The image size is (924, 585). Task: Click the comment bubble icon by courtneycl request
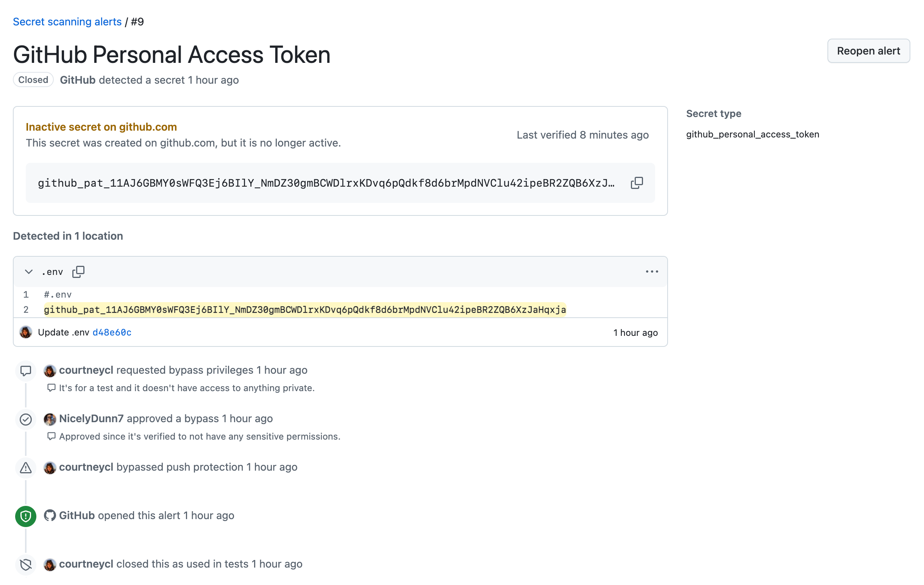click(26, 370)
